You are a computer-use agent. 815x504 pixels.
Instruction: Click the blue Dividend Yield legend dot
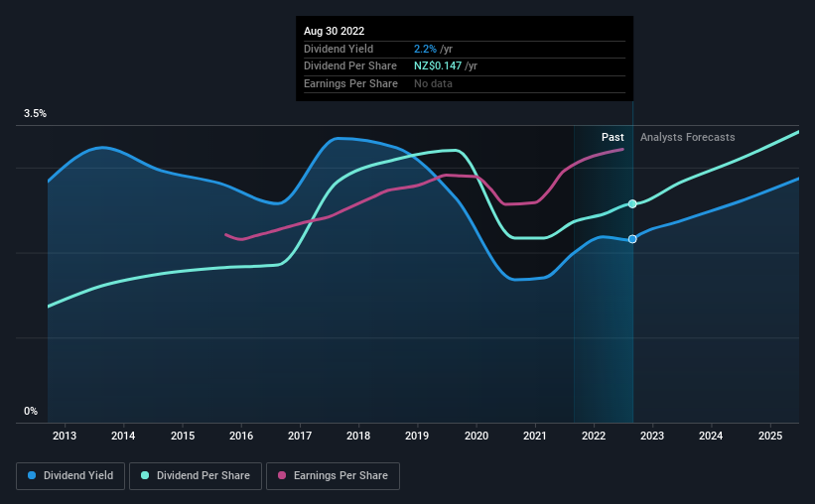tap(32, 475)
